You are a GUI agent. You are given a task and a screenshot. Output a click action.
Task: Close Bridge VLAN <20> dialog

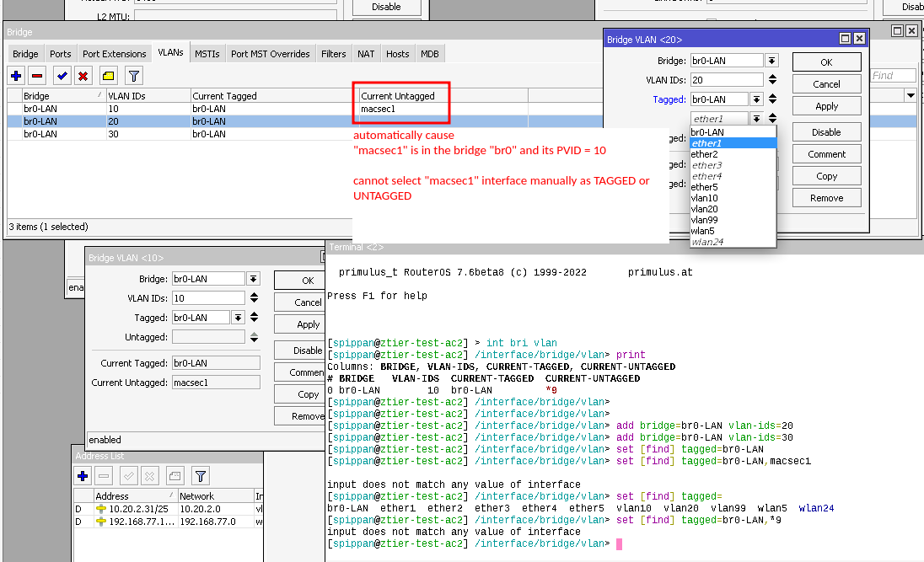pos(859,38)
